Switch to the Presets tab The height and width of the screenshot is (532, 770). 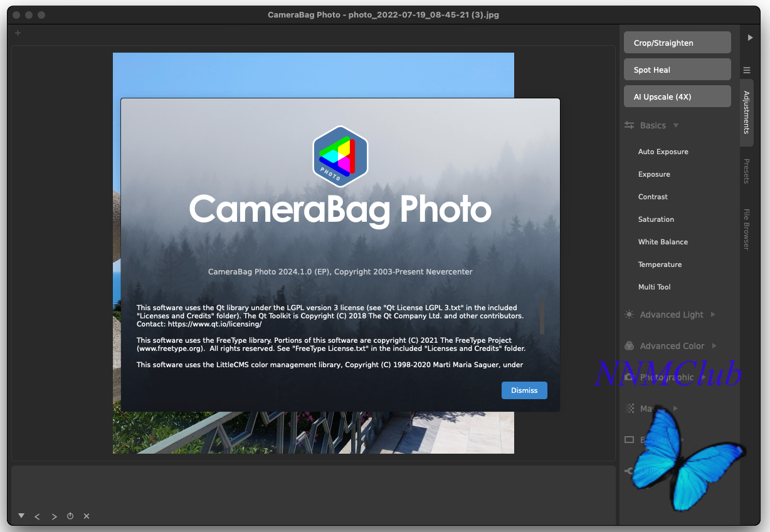click(746, 171)
